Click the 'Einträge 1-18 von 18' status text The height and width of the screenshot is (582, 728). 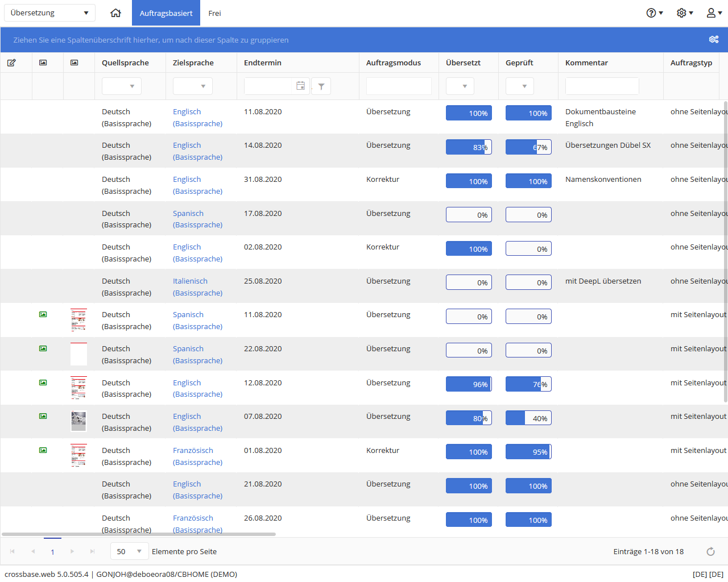648,551
